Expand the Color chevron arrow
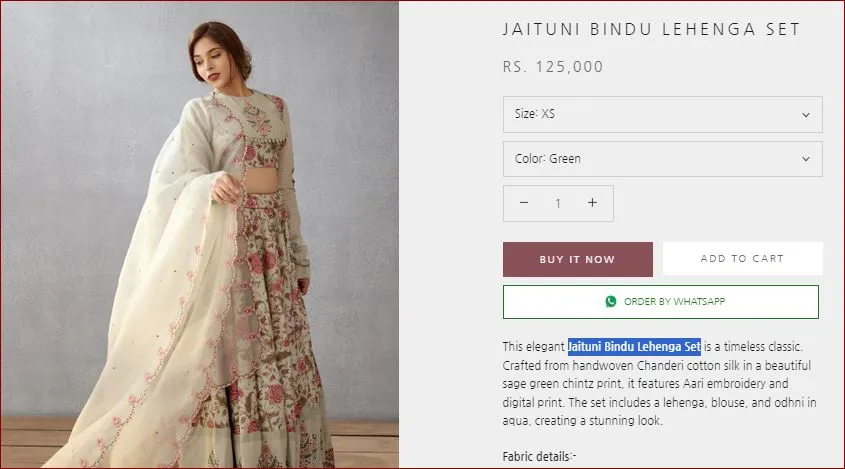845x469 pixels. tap(806, 159)
